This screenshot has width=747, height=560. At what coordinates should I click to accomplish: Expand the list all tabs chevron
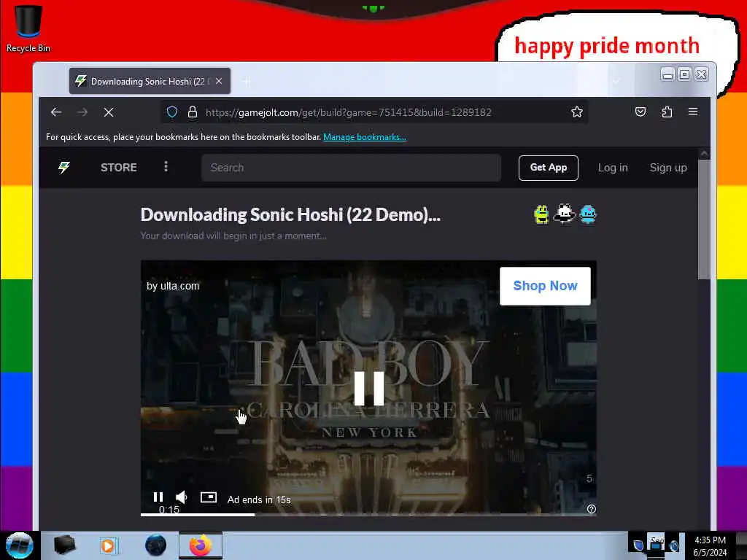(616, 81)
